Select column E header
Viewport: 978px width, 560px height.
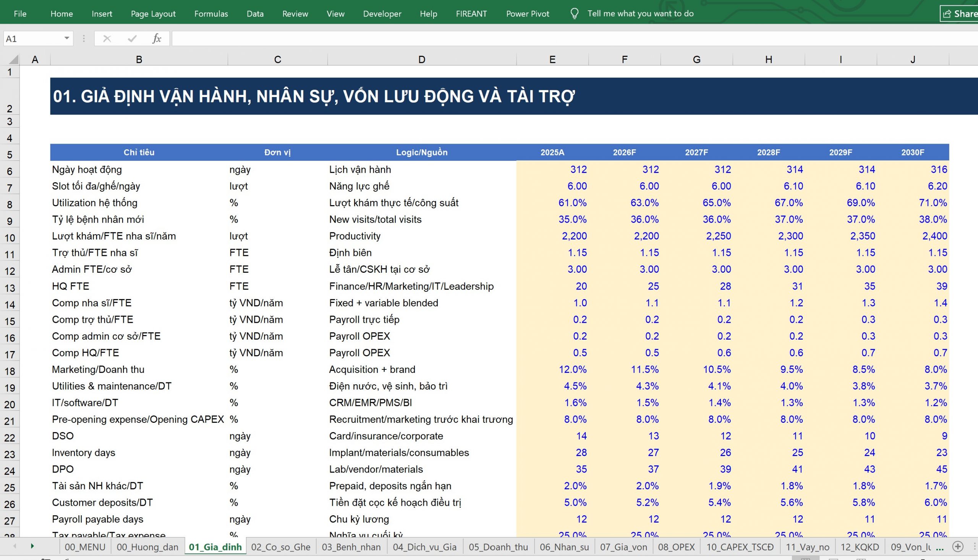(x=552, y=60)
